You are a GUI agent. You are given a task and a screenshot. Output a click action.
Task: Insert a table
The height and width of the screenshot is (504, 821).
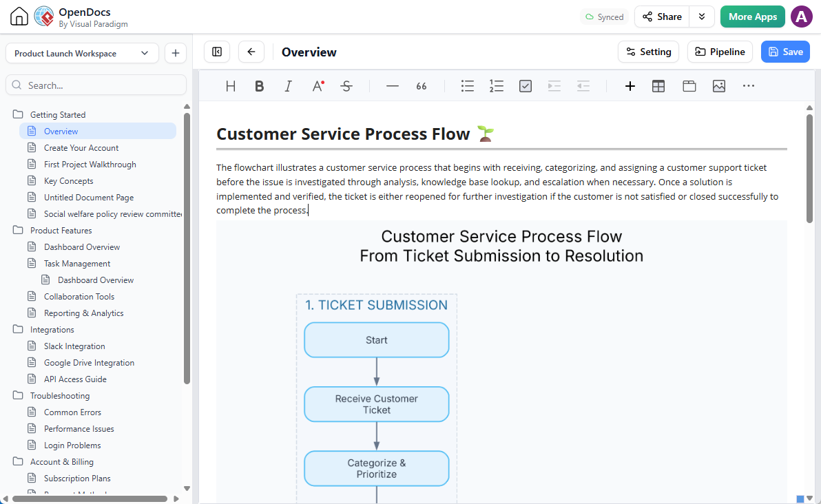pyautogui.click(x=658, y=86)
